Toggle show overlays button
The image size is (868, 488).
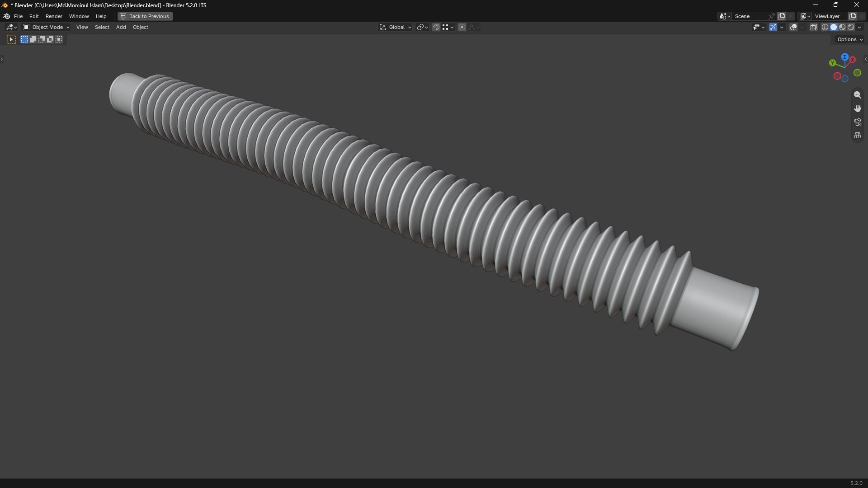tap(793, 28)
